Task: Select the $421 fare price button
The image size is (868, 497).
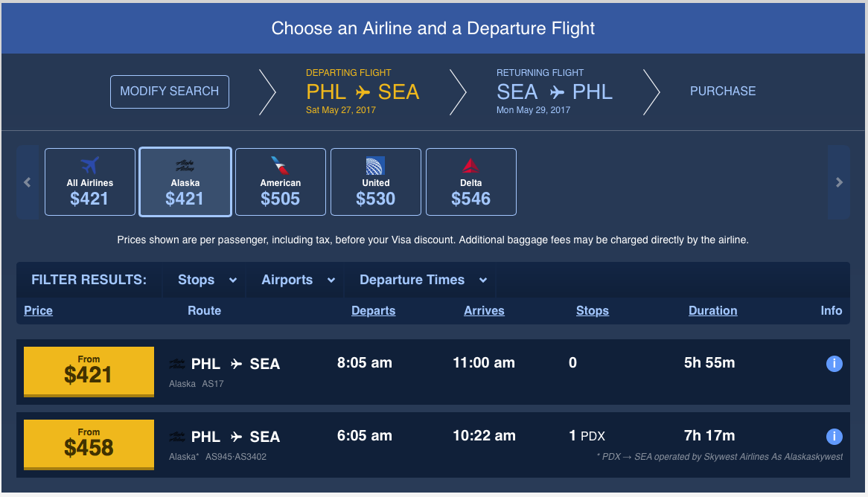Action: point(89,372)
